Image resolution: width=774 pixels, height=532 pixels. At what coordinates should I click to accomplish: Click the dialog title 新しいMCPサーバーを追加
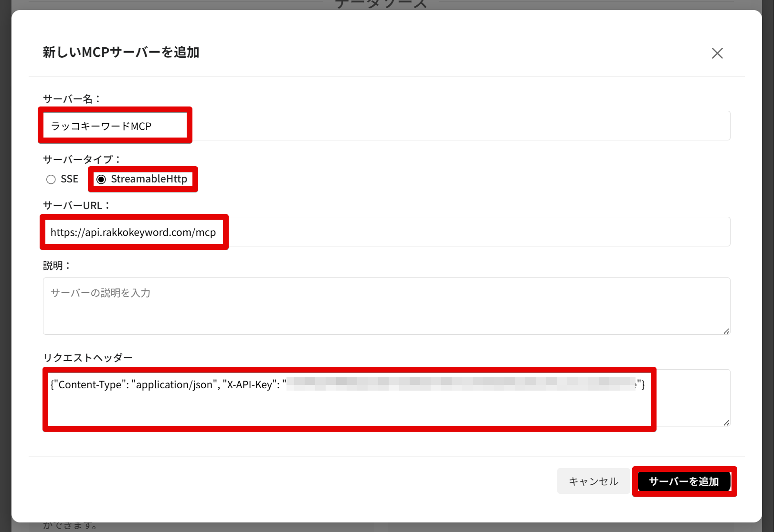point(121,52)
